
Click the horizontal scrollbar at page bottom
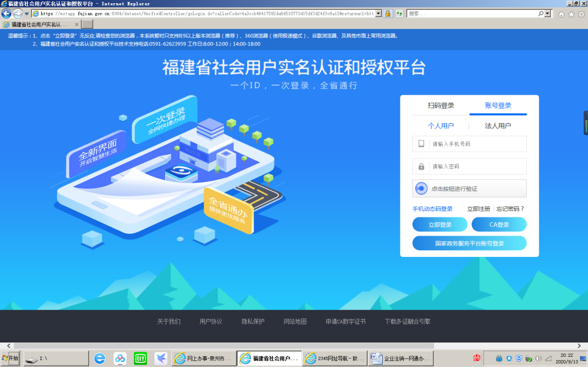coord(223,346)
